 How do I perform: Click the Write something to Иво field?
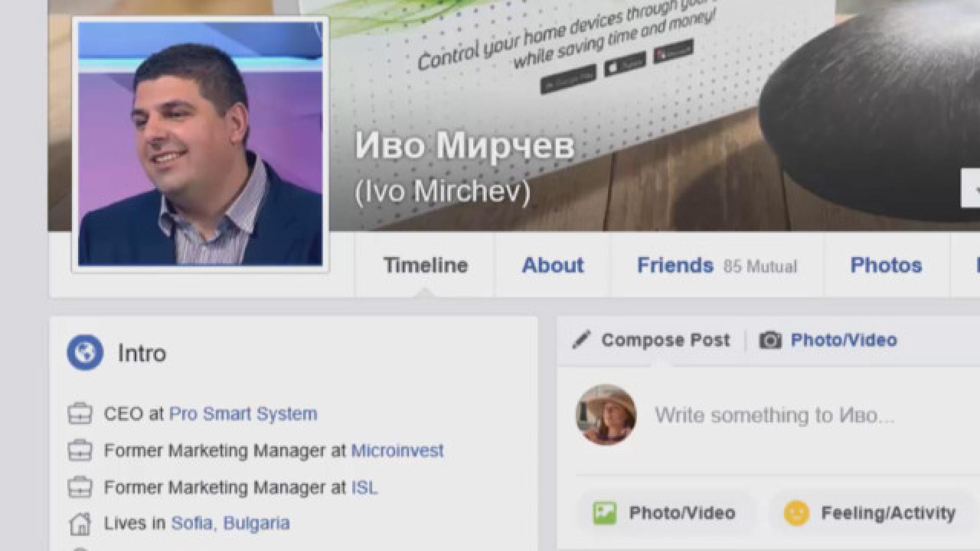point(774,415)
